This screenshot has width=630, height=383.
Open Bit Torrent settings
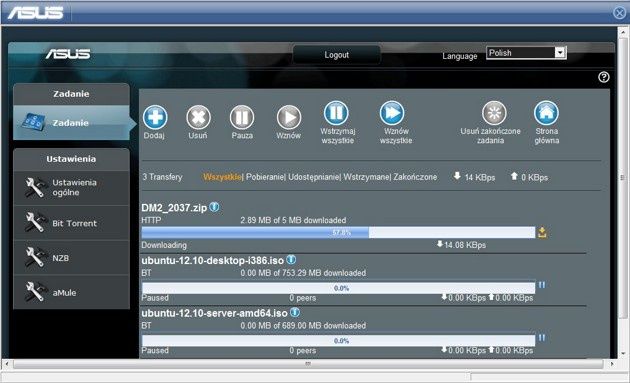point(72,223)
